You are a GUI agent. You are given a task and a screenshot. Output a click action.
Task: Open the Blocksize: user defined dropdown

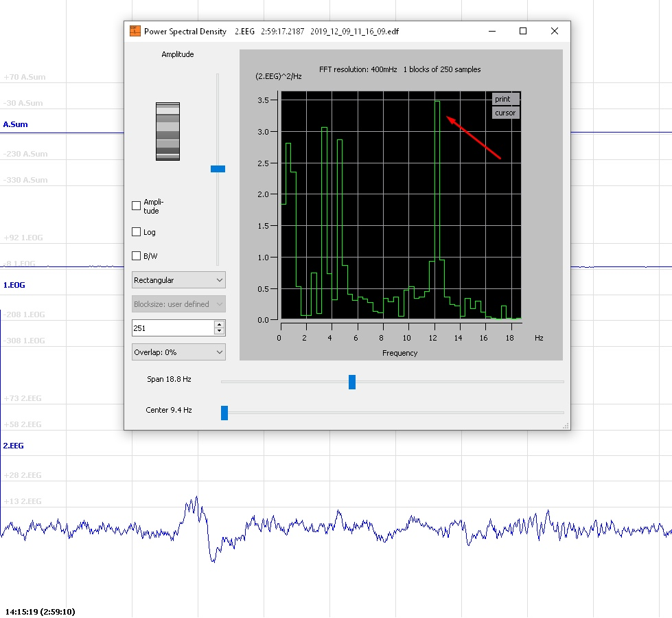(178, 304)
